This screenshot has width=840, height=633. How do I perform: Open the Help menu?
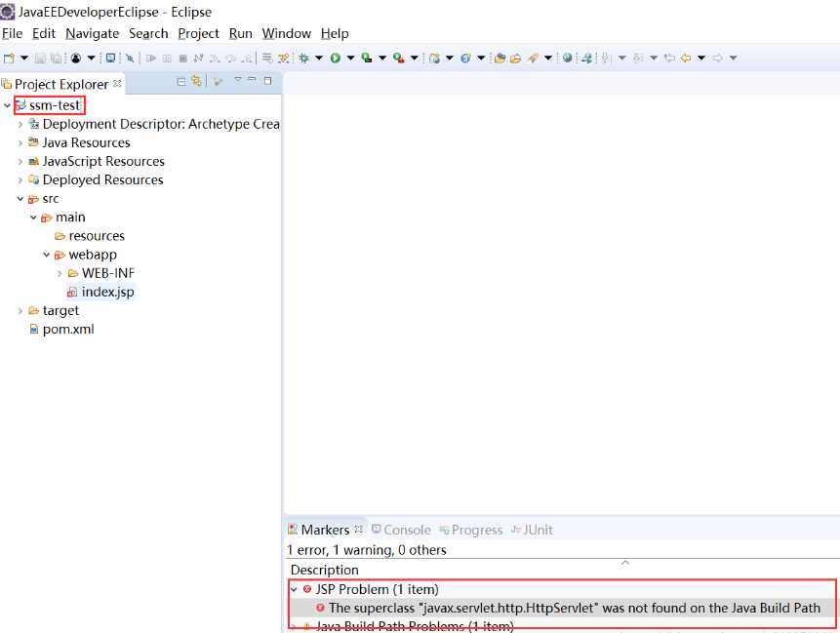(x=335, y=33)
